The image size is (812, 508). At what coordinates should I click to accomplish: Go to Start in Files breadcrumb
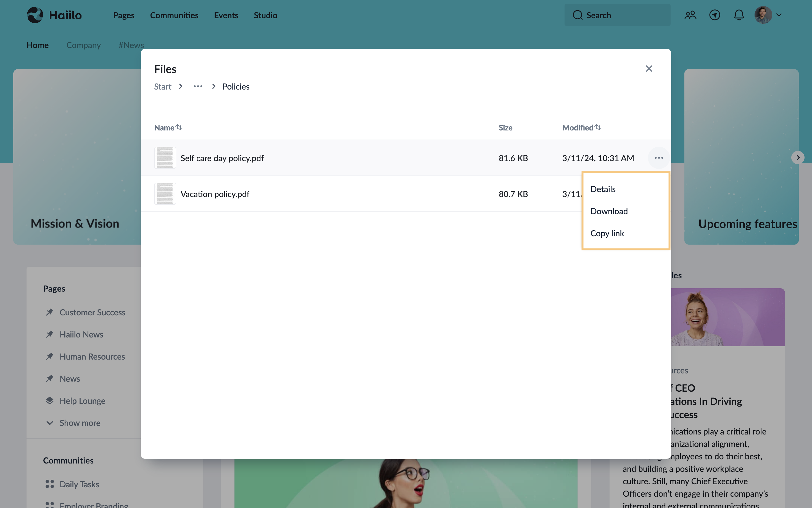[162, 87]
